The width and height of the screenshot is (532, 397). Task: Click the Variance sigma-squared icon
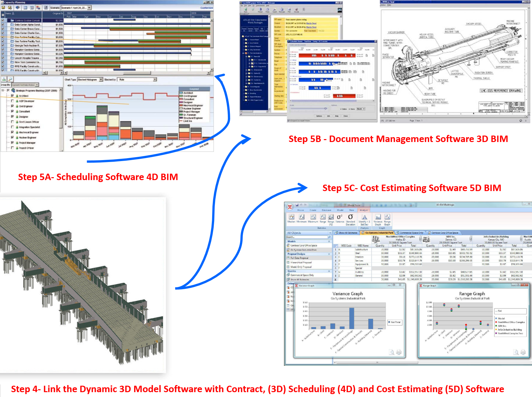(340, 217)
